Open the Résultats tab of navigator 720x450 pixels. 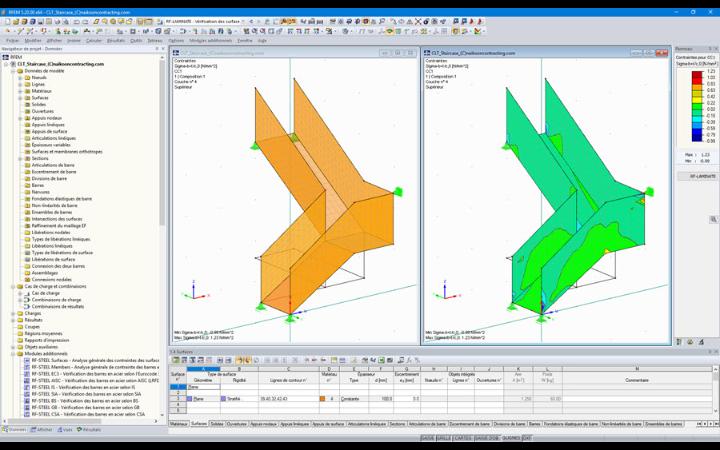[90, 430]
